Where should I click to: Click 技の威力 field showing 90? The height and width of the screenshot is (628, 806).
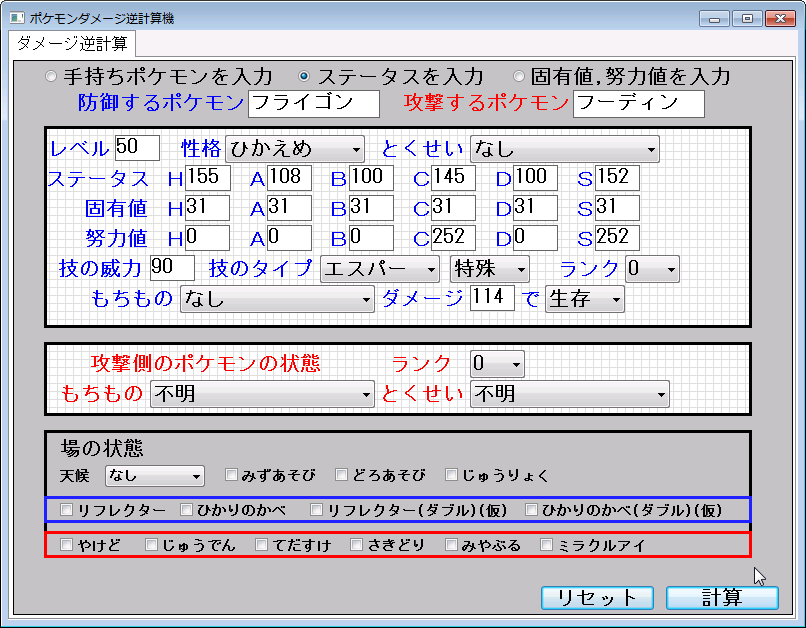[x=172, y=268]
